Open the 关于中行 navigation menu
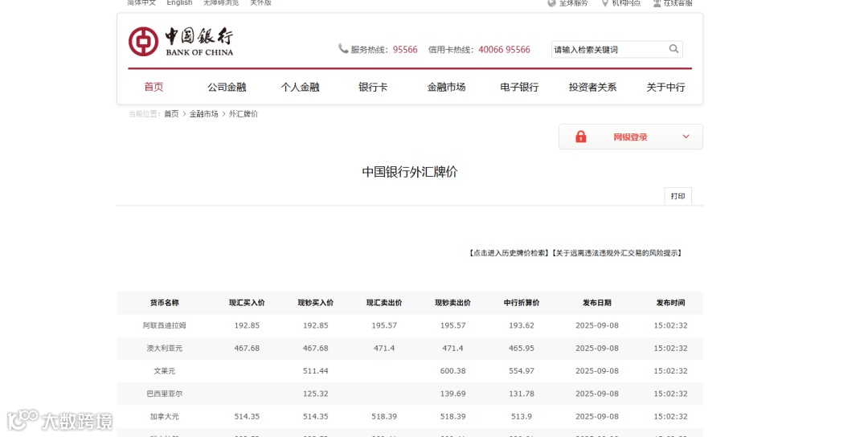 point(666,87)
